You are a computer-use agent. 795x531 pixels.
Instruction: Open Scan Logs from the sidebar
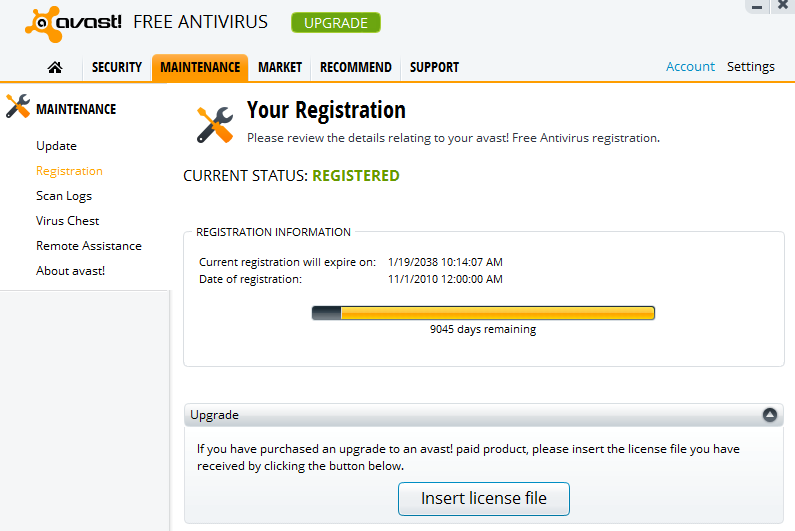click(64, 196)
